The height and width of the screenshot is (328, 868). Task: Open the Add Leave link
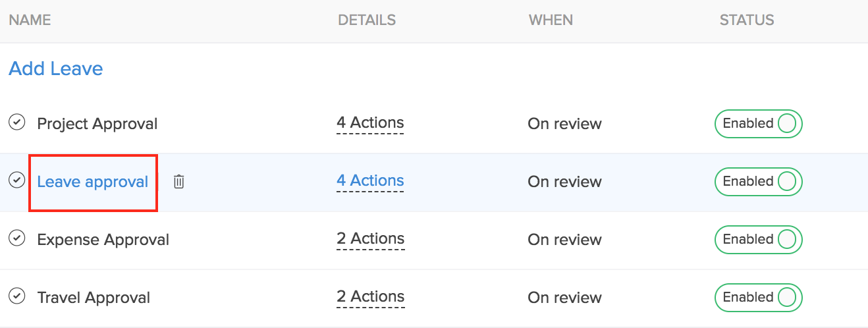(x=56, y=68)
